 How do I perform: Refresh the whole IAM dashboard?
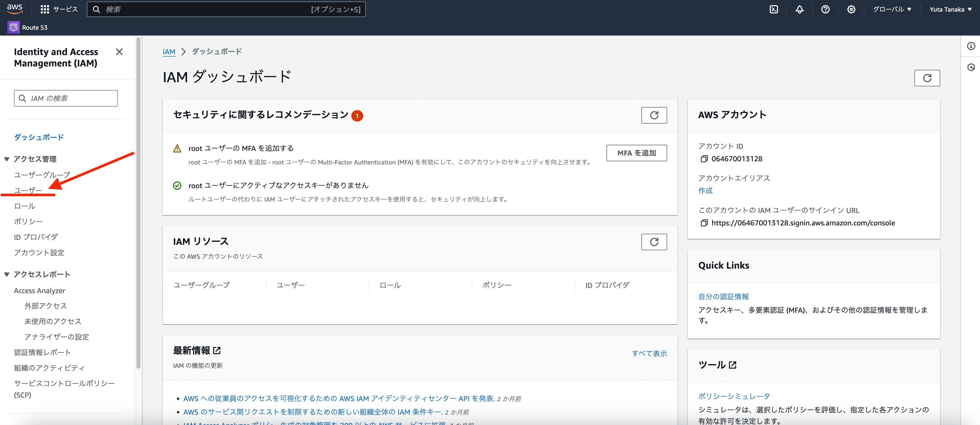tap(927, 78)
